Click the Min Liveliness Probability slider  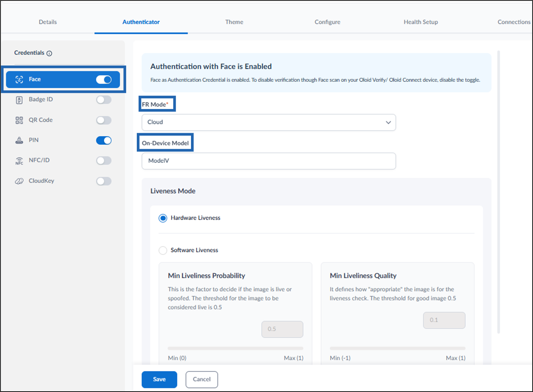(x=236, y=348)
